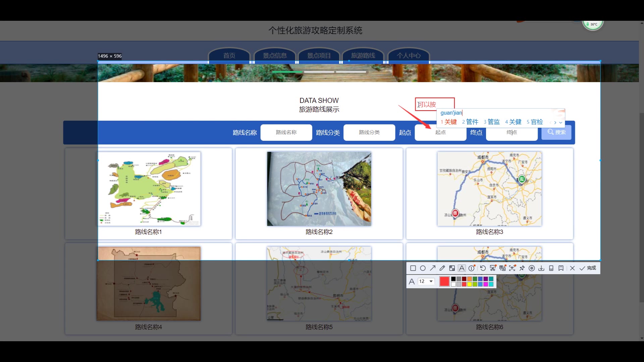Start screen recording
The width and height of the screenshot is (644, 362).
(532, 268)
